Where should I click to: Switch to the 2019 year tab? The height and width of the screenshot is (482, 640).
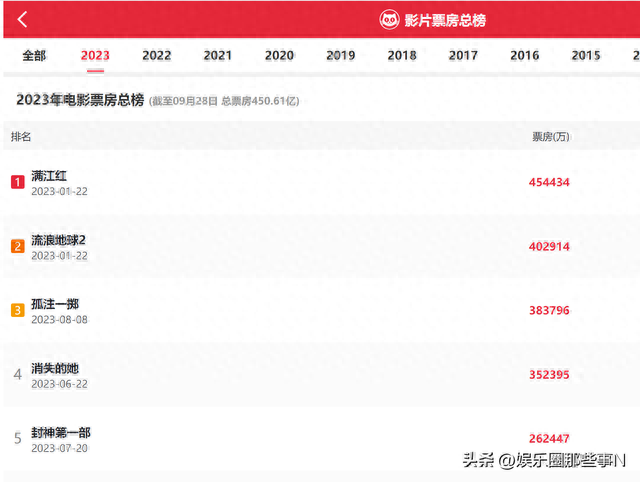(x=340, y=56)
